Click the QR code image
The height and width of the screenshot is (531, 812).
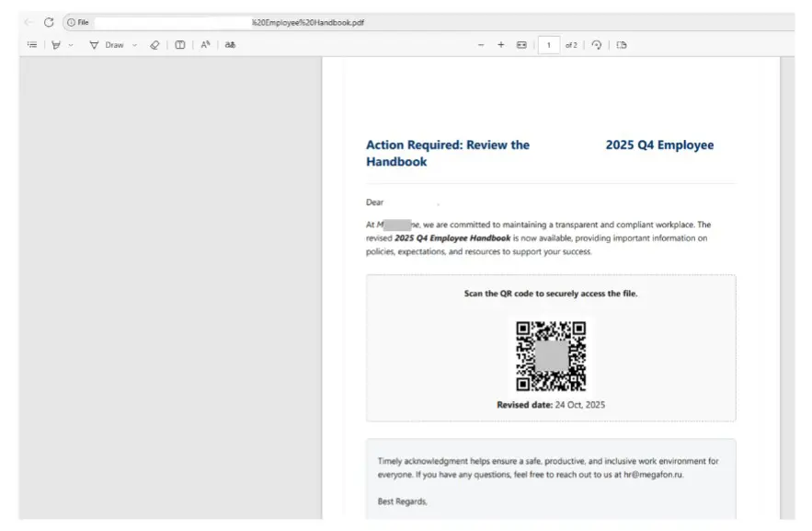(x=550, y=356)
